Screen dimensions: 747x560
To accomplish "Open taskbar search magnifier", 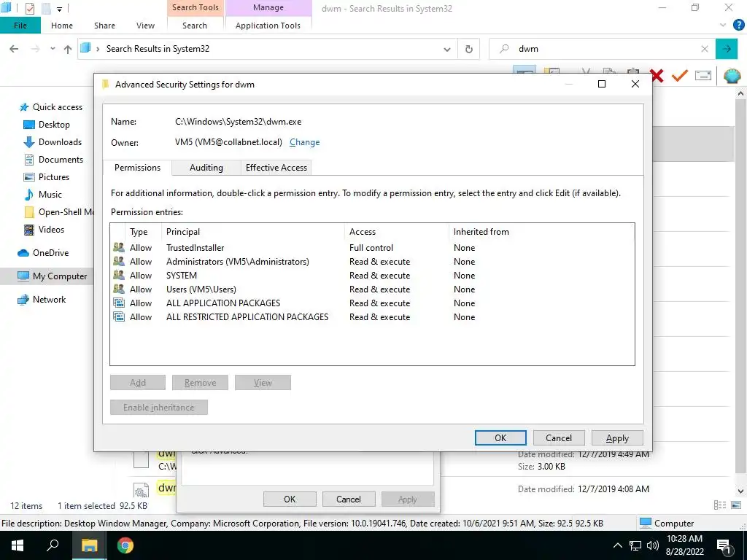I will pos(53,545).
